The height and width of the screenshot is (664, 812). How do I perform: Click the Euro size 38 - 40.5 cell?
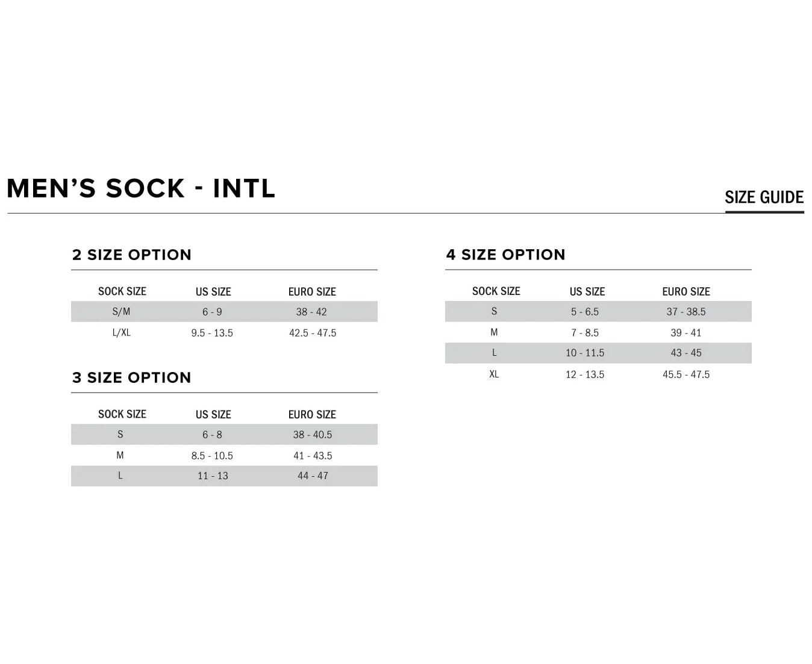pos(313,435)
